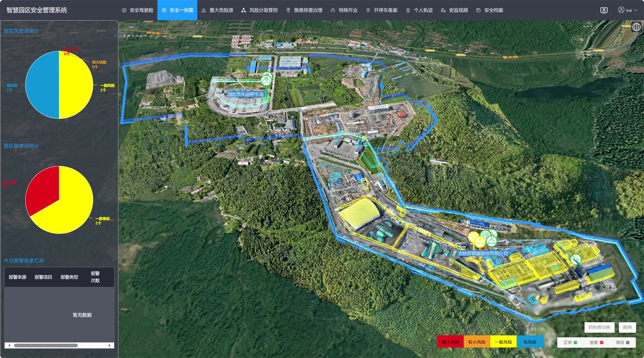Viewport: 644px width, 358px height.
Task: Click the yellow network-triangle map marker
Action: point(480,242)
